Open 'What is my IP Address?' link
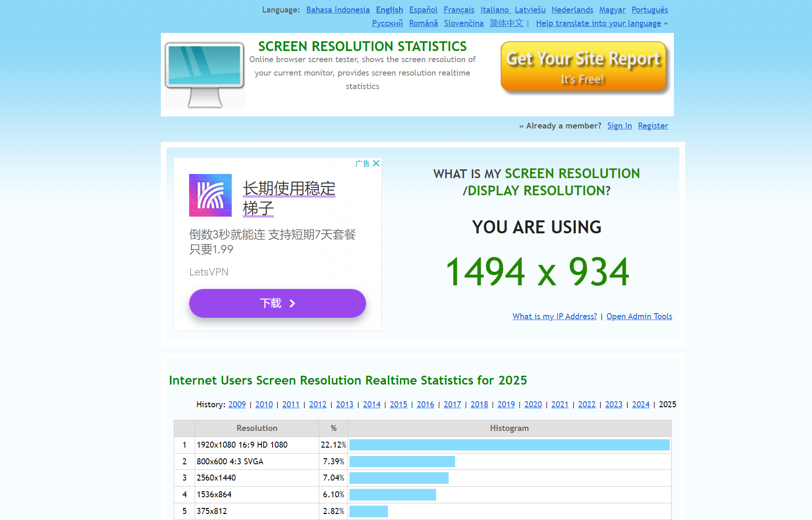The height and width of the screenshot is (520, 812). pos(554,316)
